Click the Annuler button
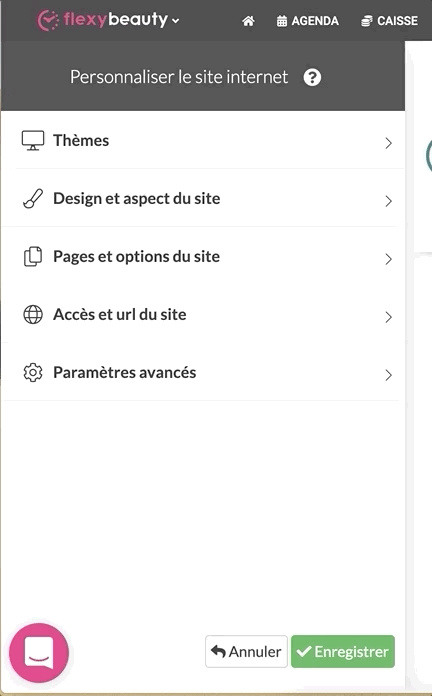Screen dimensions: 432x696 tap(246, 652)
